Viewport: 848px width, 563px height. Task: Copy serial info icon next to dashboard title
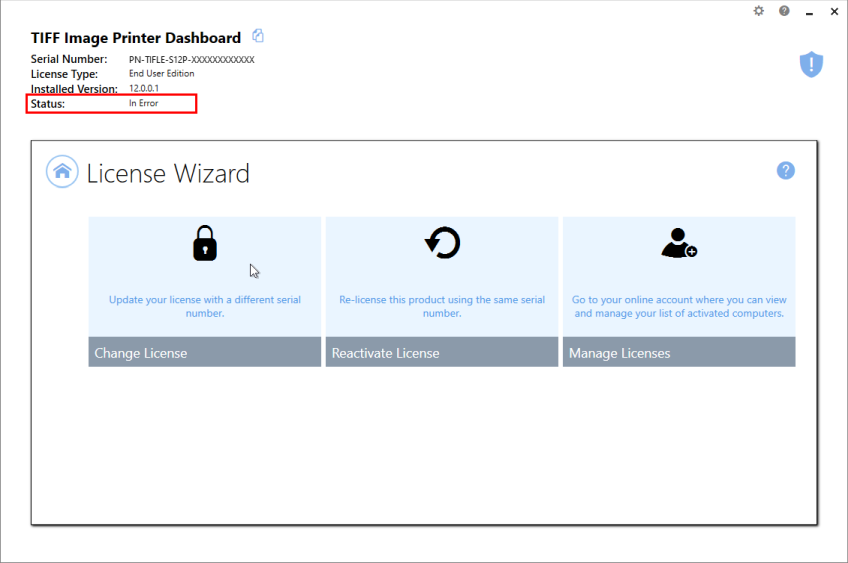[258, 36]
